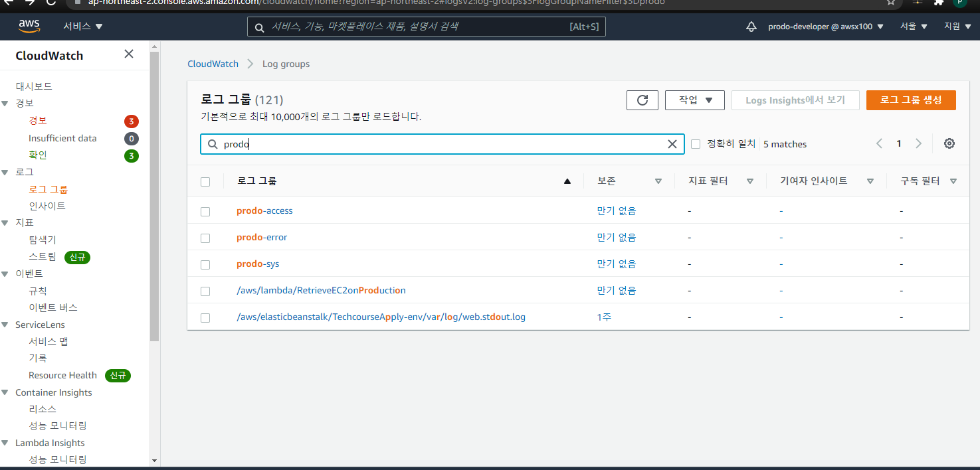
Task: Open the 서울 region dropdown
Action: coord(914,27)
